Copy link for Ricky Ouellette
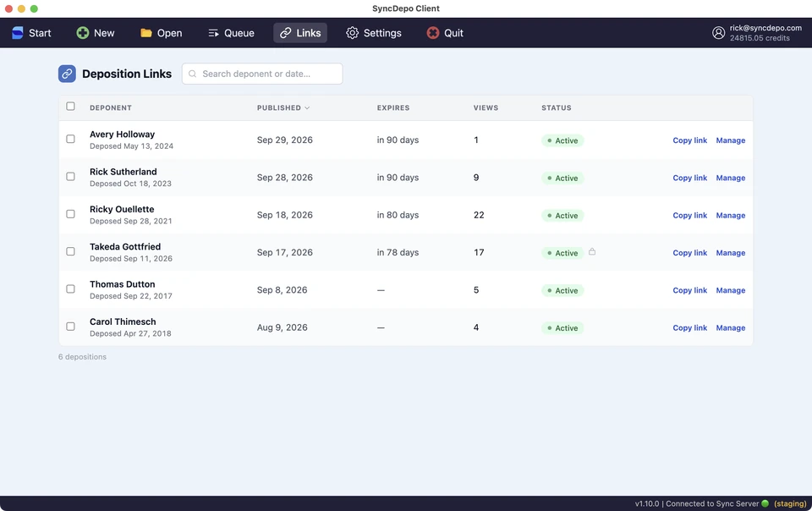Viewport: 812px width, 511px height. click(690, 216)
